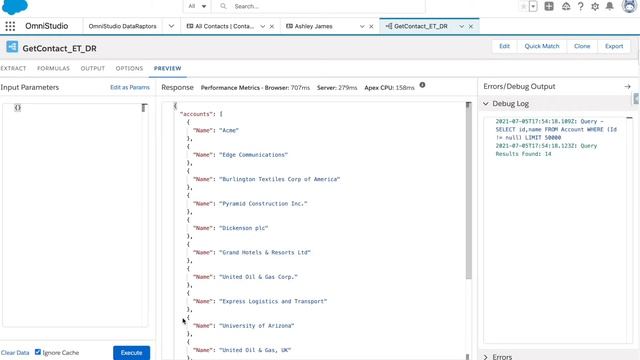Click the "University of Arizona" value
Screen dimensions: 640x360
[x=257, y=326]
